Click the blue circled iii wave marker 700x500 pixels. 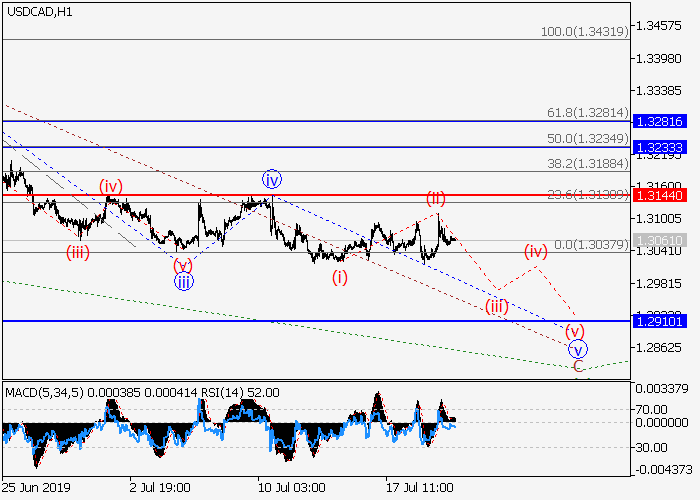tap(183, 281)
